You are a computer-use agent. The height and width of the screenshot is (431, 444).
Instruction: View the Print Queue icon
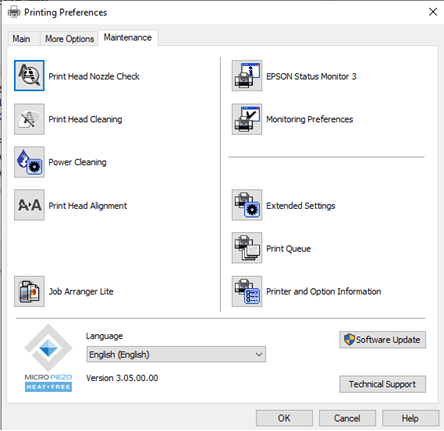click(247, 248)
